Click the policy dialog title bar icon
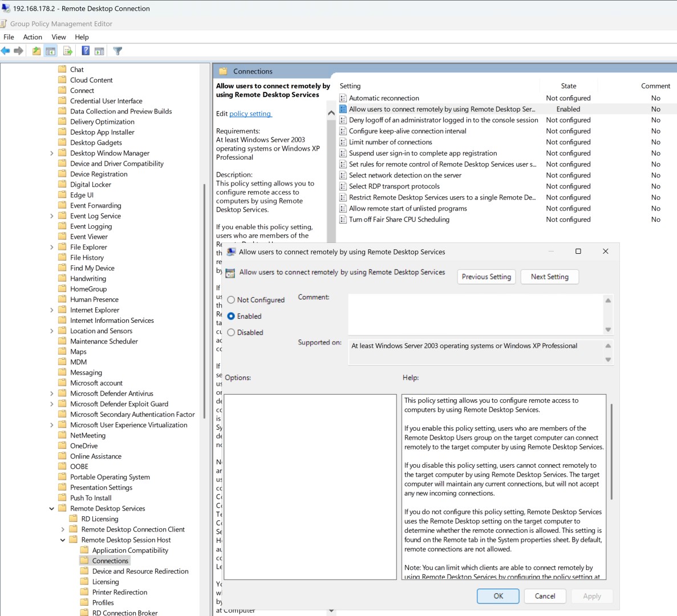Viewport: 677px width, 616px height. (x=232, y=252)
